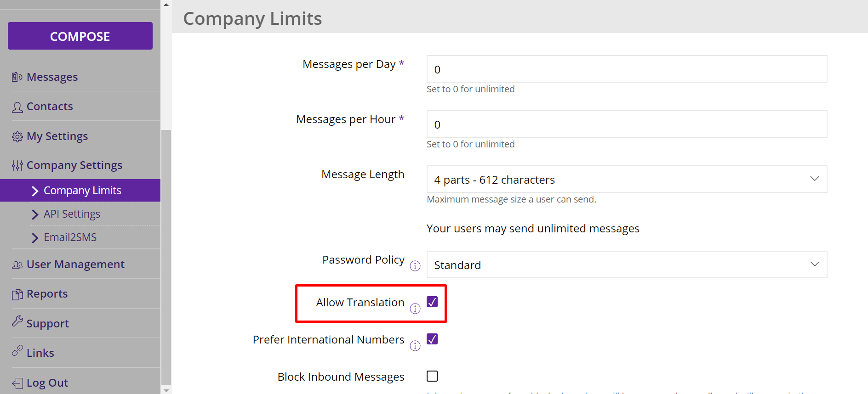Enable the Block Inbound Messages checkbox
The image size is (868, 394).
pyautogui.click(x=432, y=376)
